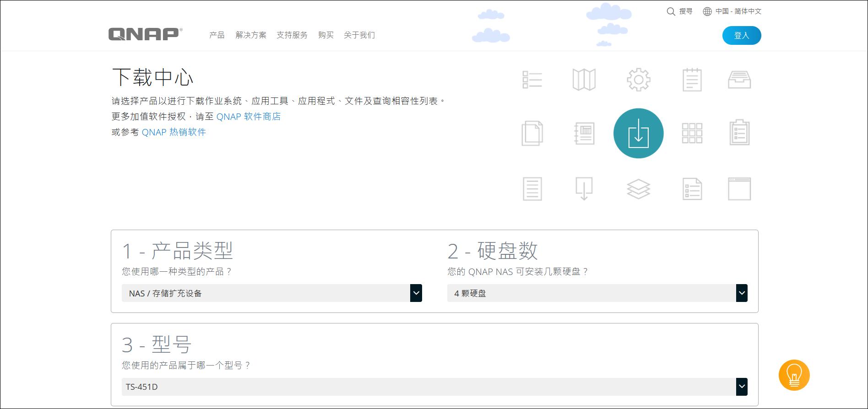Click the gear settings icon in grid
This screenshot has height=409, width=868.
pyautogui.click(x=638, y=80)
